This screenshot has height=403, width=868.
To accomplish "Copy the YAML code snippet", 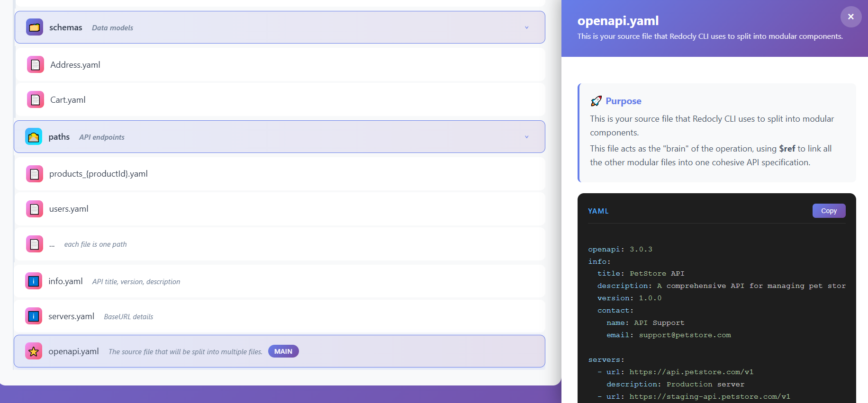I will pos(829,211).
